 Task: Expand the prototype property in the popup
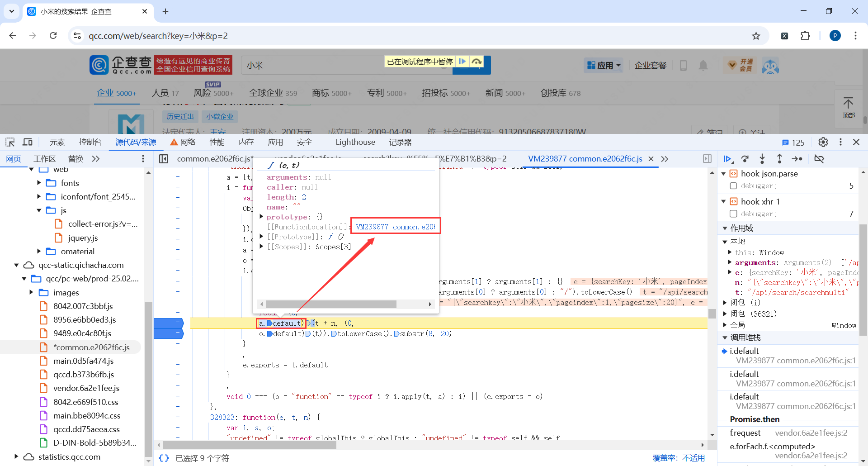pyautogui.click(x=261, y=217)
